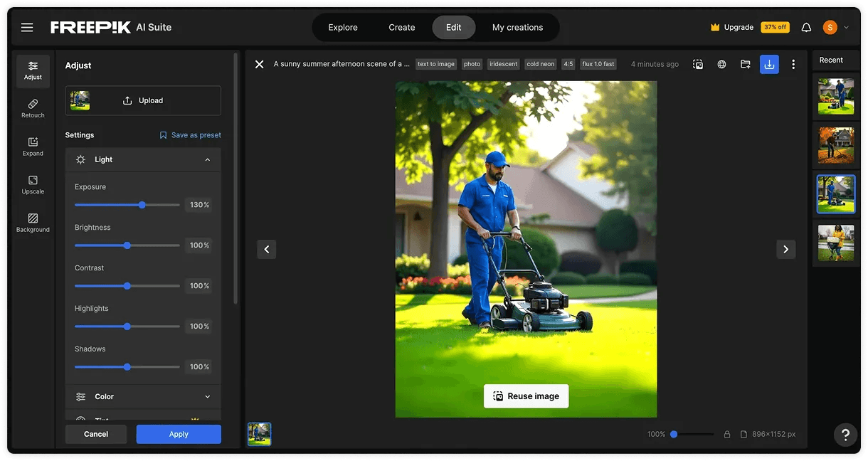Click the Light sun icon
Screen dimensions: 868x461
coord(81,159)
